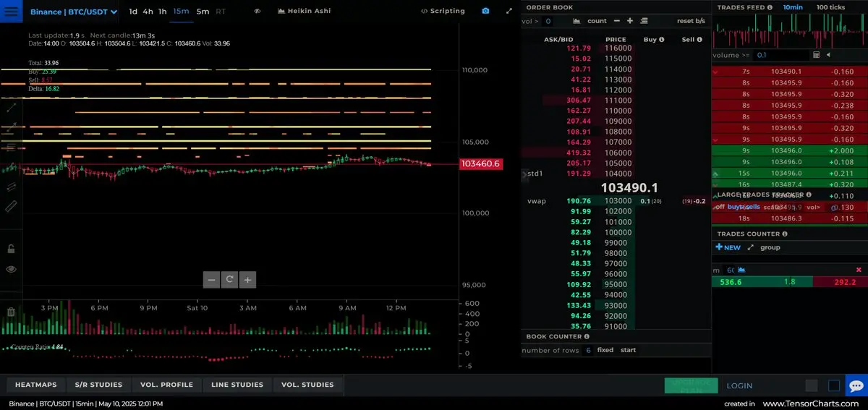Show Large Trades Tracker info
This screenshot has height=410, width=868.
coord(809,195)
